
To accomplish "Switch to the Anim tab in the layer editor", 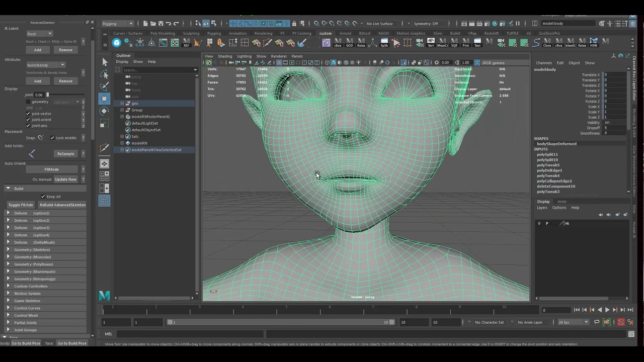I will click(x=561, y=202).
